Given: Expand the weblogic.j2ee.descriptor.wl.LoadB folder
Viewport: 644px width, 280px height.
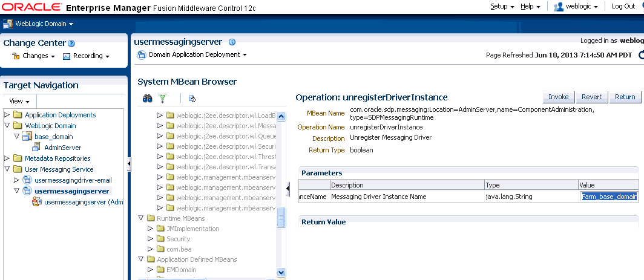Looking at the screenshot, I should [x=160, y=116].
